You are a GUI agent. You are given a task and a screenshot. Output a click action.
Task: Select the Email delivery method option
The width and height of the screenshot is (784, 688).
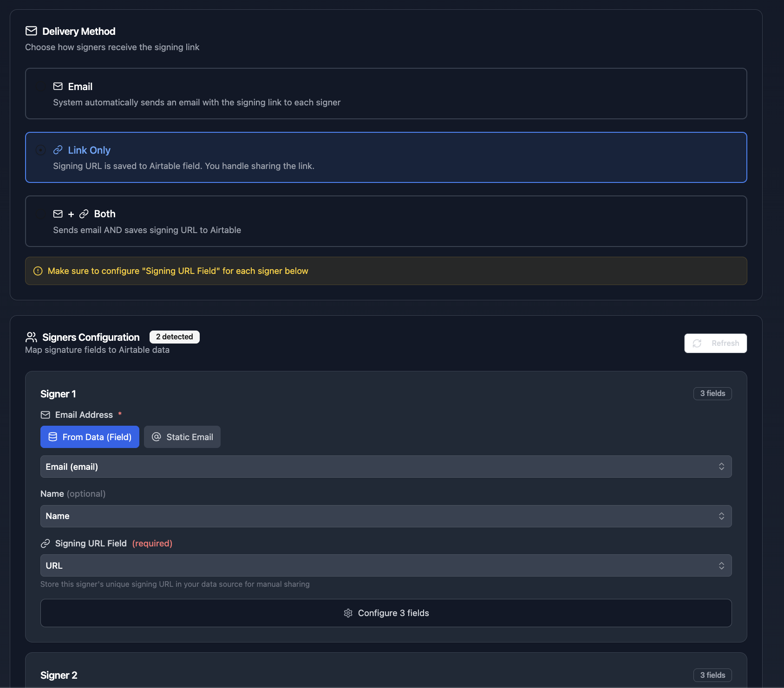(385, 94)
